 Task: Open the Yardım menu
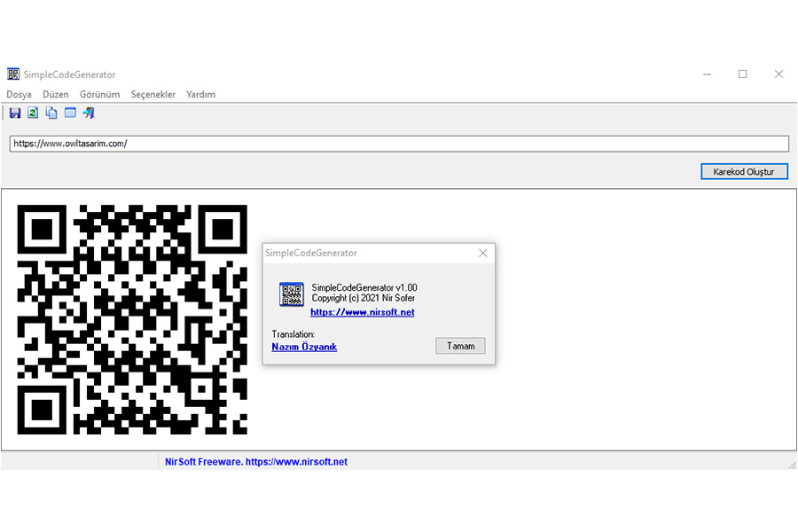click(x=200, y=94)
